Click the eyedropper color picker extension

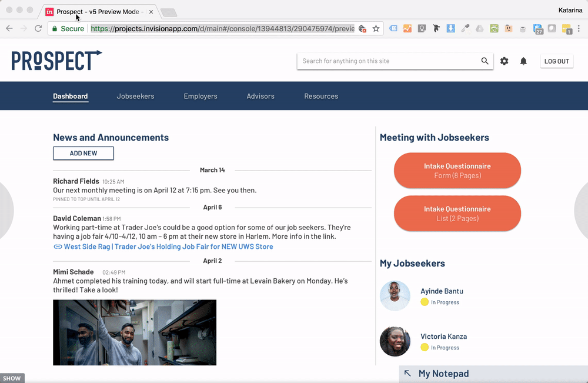(x=465, y=28)
